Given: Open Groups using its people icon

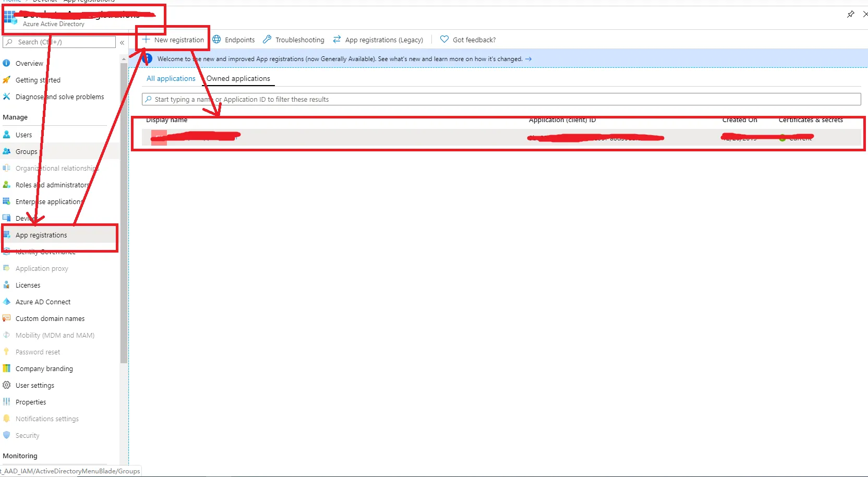Looking at the screenshot, I should (6, 151).
